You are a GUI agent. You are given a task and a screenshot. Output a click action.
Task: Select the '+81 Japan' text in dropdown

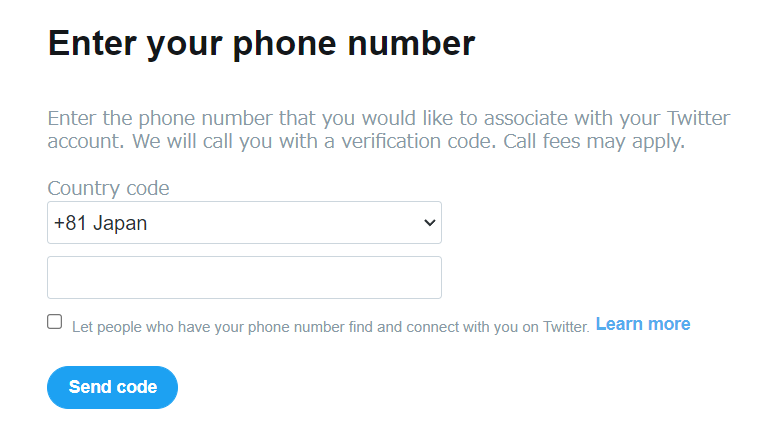tap(101, 223)
